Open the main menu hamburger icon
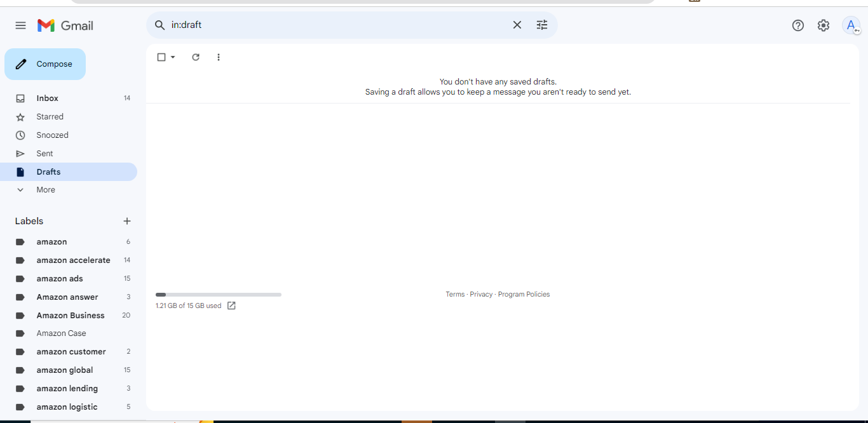Screen dimensions: 868x423 [x=20, y=25]
